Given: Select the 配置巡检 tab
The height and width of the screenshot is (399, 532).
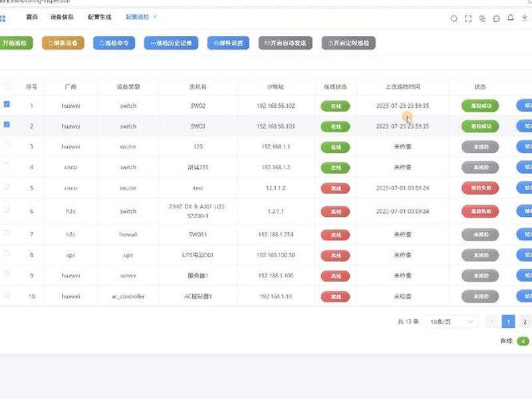Looking at the screenshot, I should (137, 17).
